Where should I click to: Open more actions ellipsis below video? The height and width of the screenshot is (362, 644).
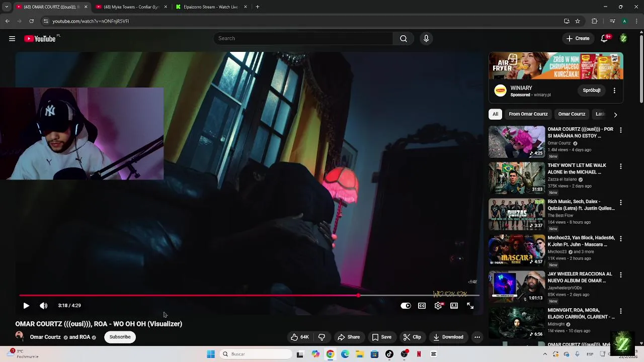tap(477, 337)
